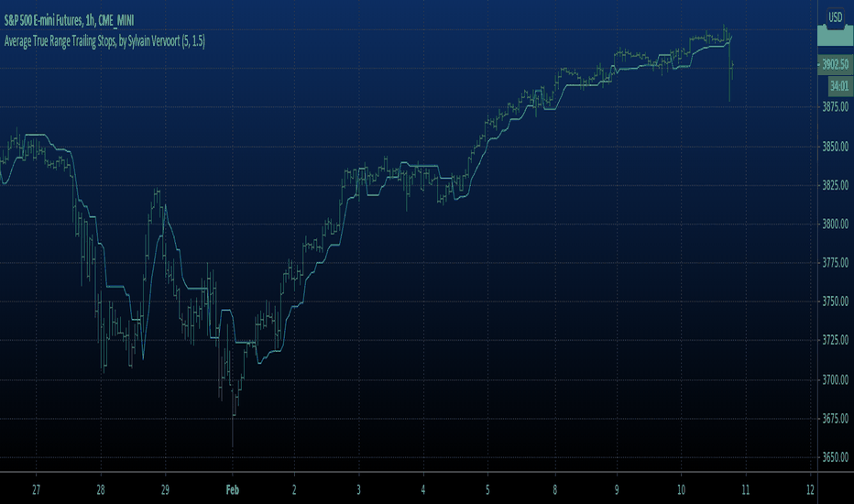Click the 3750.00 price axis label
This screenshot has width=854, height=504.
point(835,301)
